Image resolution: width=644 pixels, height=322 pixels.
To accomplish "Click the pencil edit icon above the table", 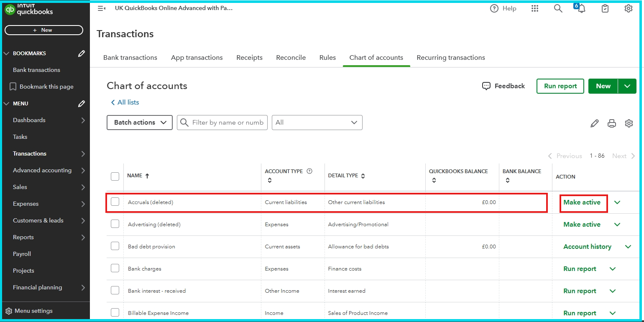I will point(594,123).
